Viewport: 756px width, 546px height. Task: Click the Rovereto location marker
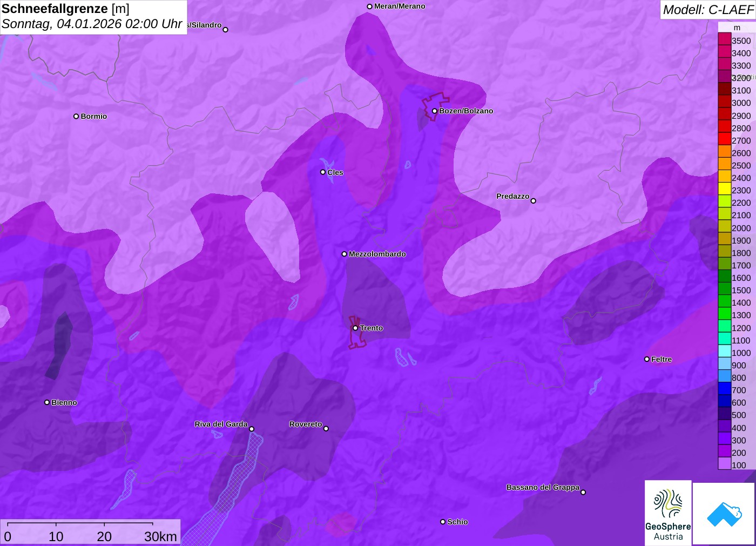pyautogui.click(x=326, y=429)
